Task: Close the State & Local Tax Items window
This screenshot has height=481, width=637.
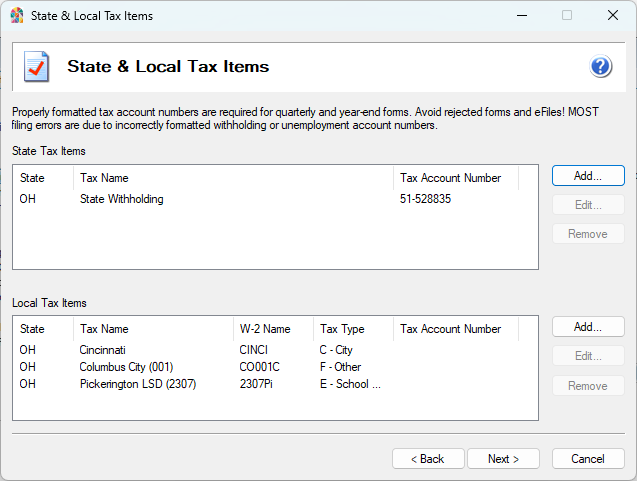Action: (613, 16)
